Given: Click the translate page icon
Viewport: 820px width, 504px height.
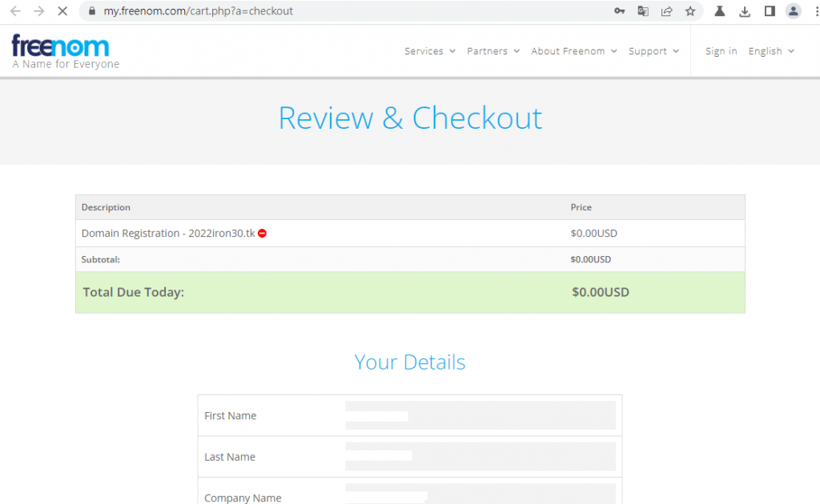Looking at the screenshot, I should pyautogui.click(x=643, y=11).
